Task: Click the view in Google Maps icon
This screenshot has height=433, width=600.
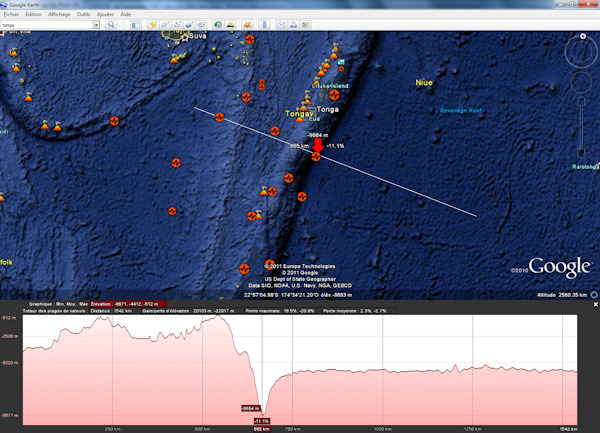Action: point(305,25)
